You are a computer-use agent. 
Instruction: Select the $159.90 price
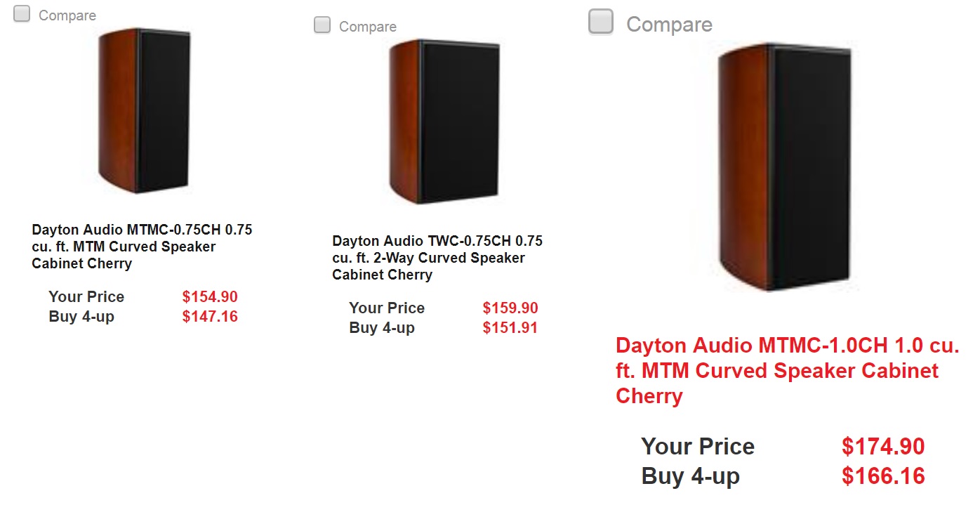tap(510, 308)
